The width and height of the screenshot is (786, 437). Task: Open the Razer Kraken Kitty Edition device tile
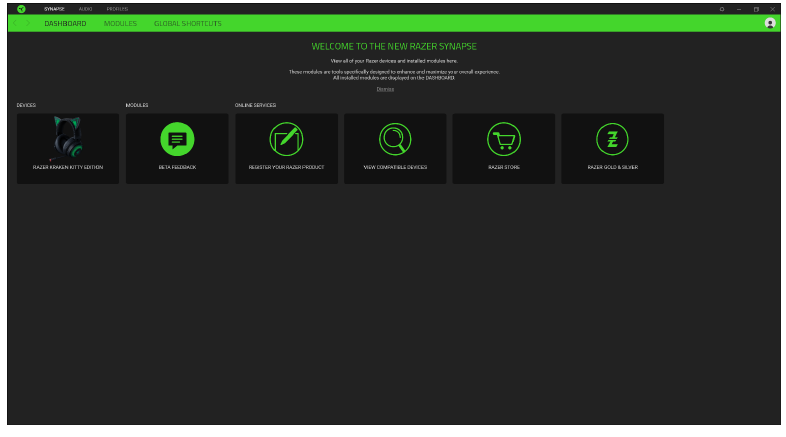coord(68,148)
